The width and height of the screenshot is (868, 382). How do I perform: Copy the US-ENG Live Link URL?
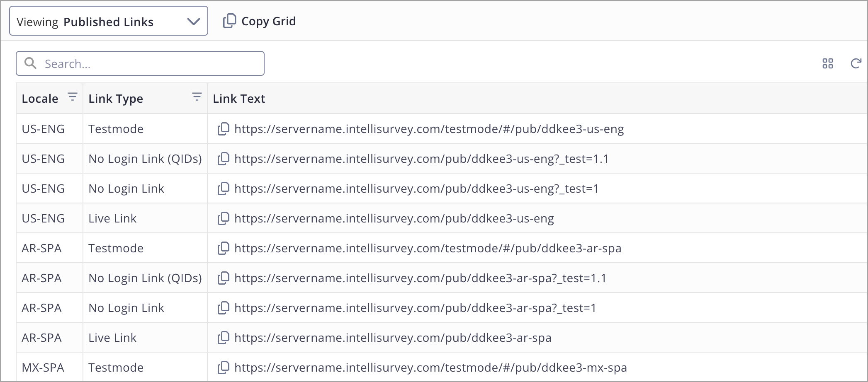point(224,218)
